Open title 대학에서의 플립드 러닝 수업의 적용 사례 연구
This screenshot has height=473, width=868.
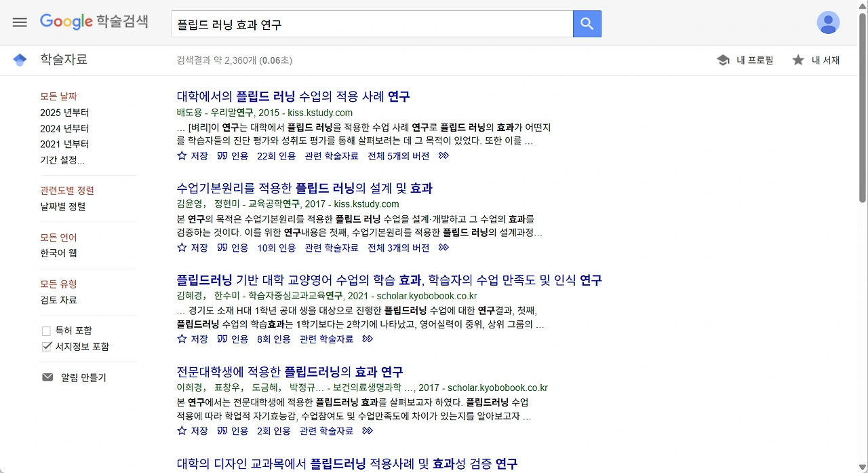pos(293,96)
